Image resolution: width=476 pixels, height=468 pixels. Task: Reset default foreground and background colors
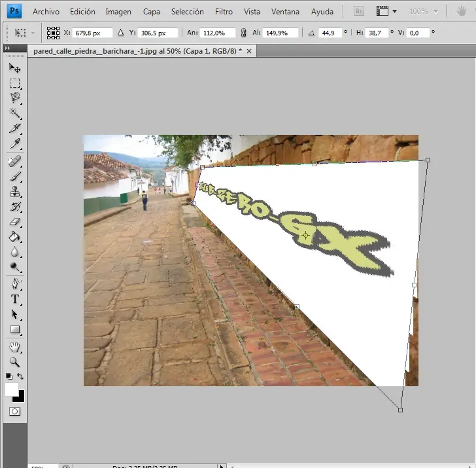point(8,376)
